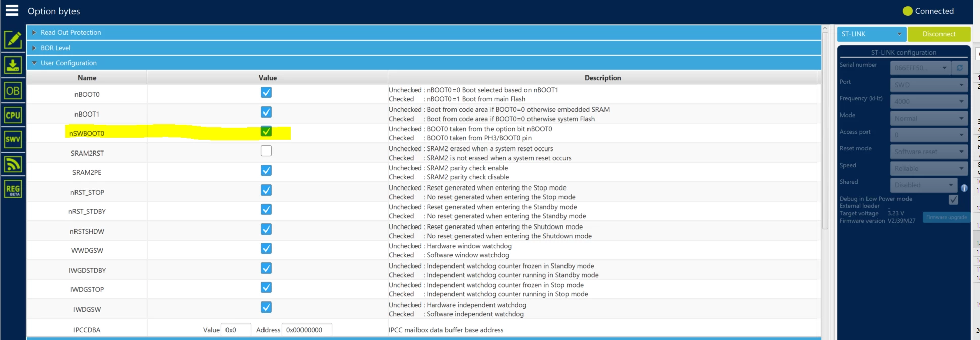The height and width of the screenshot is (340, 980).
Task: Toggle the IWDGSW checkbox
Action: pos(266,307)
